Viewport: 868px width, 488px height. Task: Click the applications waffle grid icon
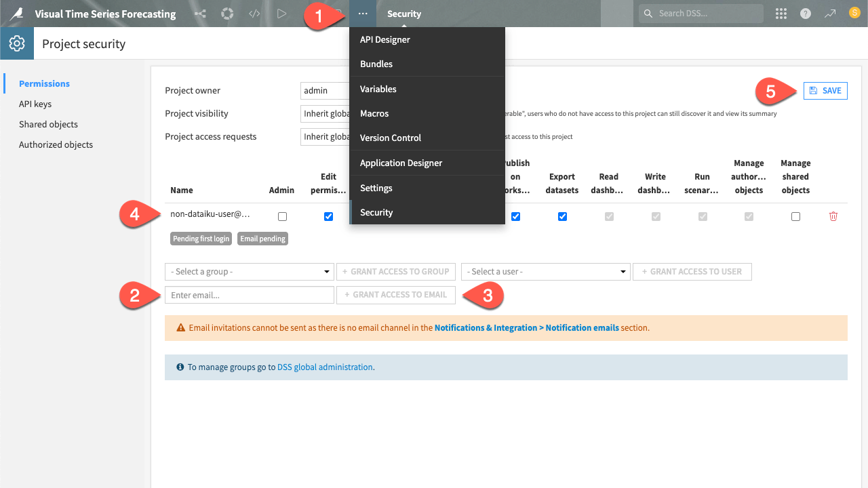coord(781,14)
